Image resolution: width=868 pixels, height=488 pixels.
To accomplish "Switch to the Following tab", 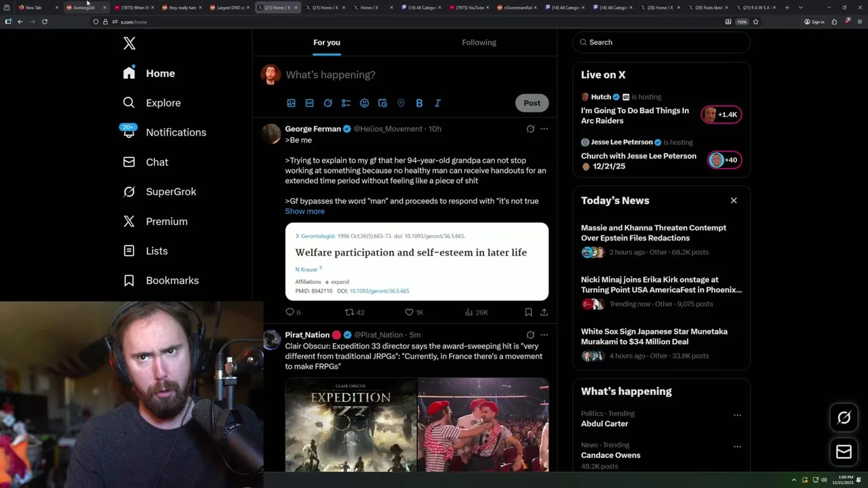I will (479, 42).
